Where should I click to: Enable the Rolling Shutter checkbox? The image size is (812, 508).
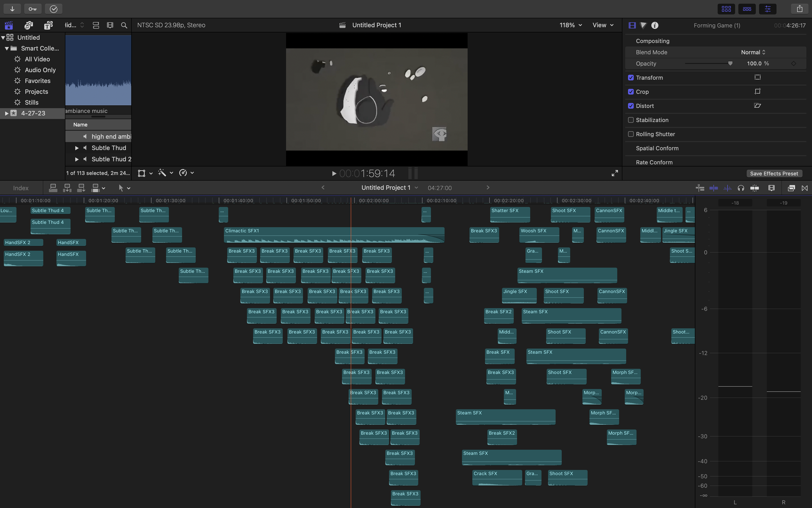coord(630,134)
